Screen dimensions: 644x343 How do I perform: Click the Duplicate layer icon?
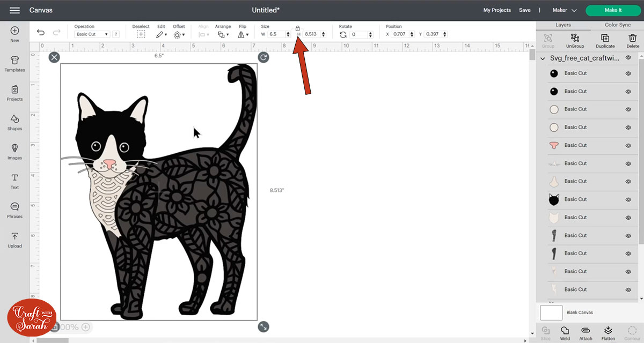click(x=605, y=40)
